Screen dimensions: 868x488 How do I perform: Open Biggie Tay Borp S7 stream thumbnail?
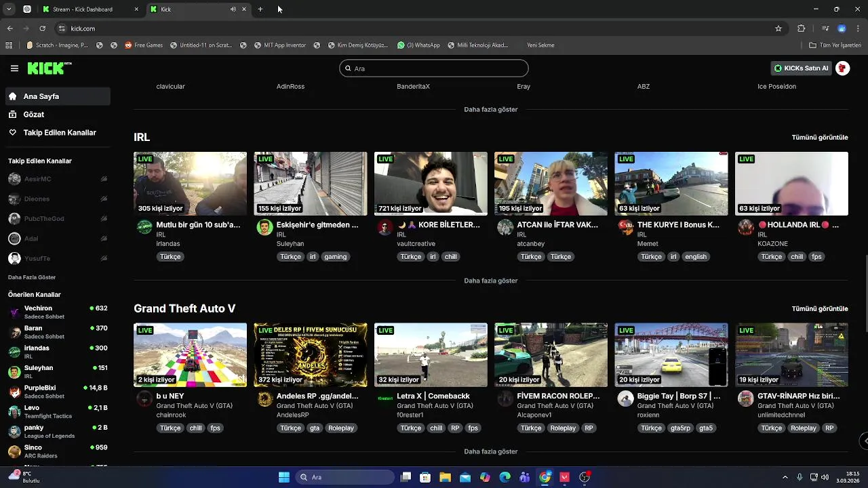(x=671, y=354)
